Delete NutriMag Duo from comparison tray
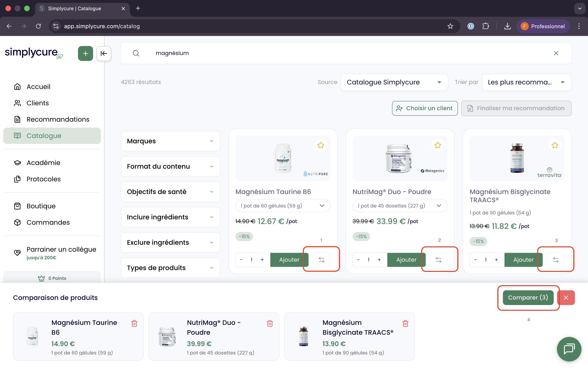Image resolution: width=588 pixels, height=368 pixels. (270, 323)
